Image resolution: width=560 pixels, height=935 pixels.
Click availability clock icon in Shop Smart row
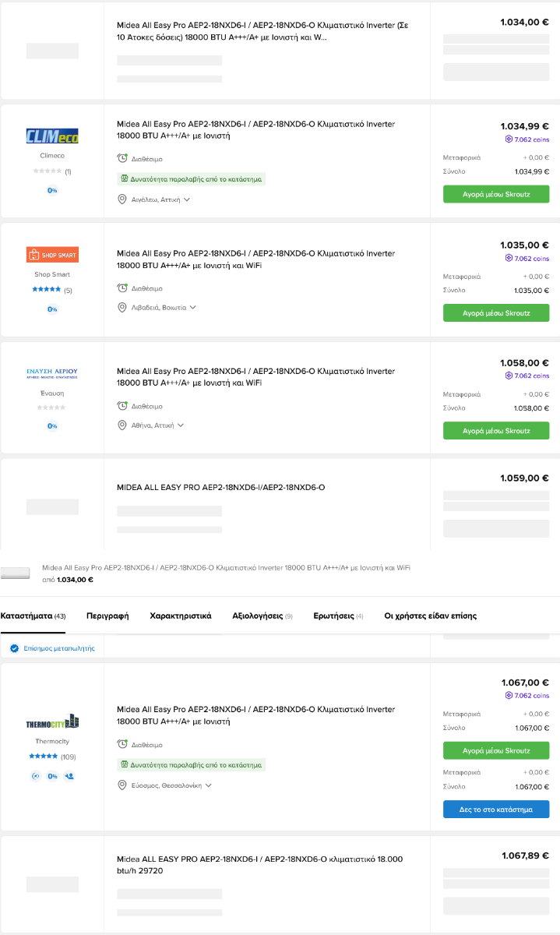point(122,288)
